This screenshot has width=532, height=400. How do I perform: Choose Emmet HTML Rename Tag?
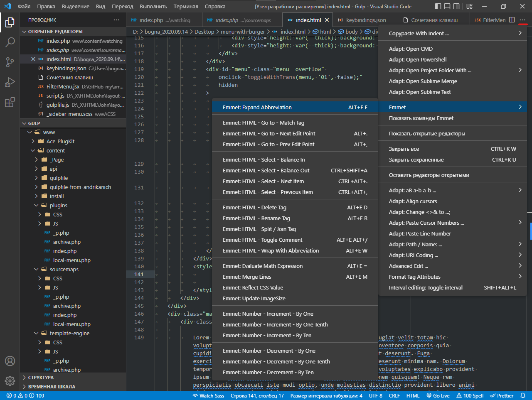pos(295,218)
